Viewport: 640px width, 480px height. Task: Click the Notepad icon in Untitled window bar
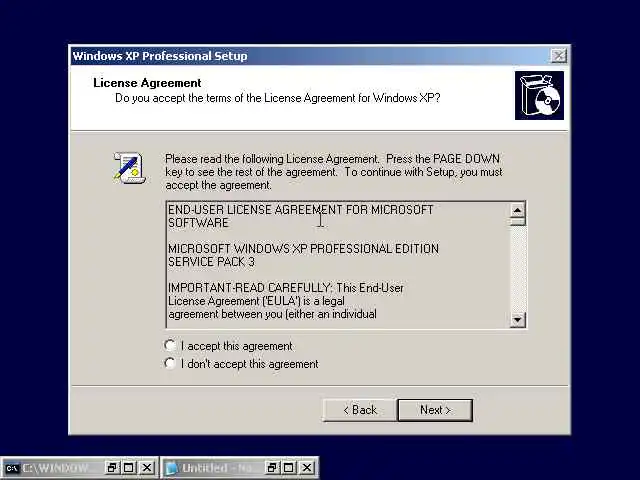point(171,468)
